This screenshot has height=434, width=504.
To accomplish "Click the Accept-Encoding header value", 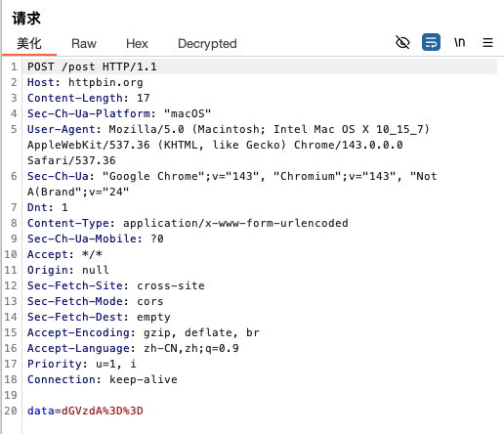I will pyautogui.click(x=201, y=332).
